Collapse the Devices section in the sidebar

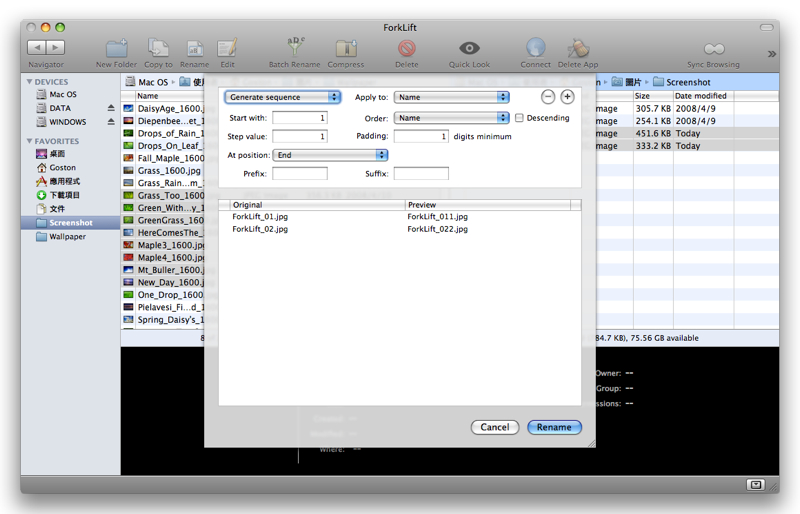pyautogui.click(x=30, y=82)
